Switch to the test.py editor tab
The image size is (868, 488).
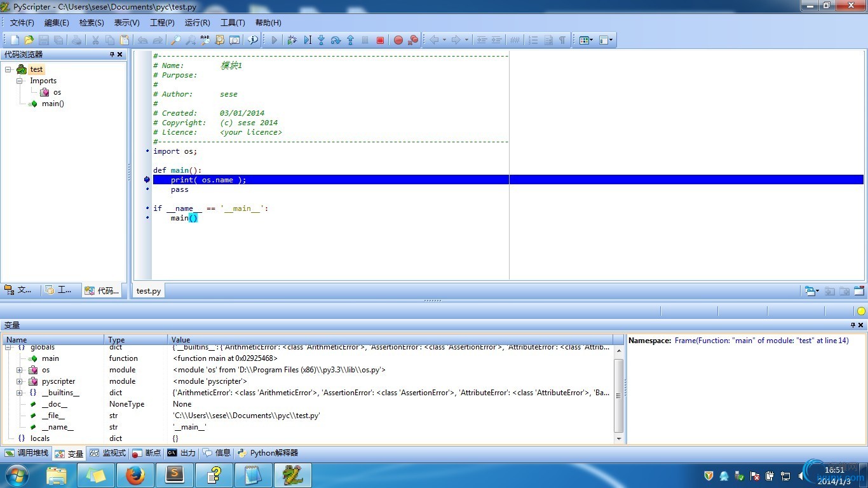click(149, 291)
